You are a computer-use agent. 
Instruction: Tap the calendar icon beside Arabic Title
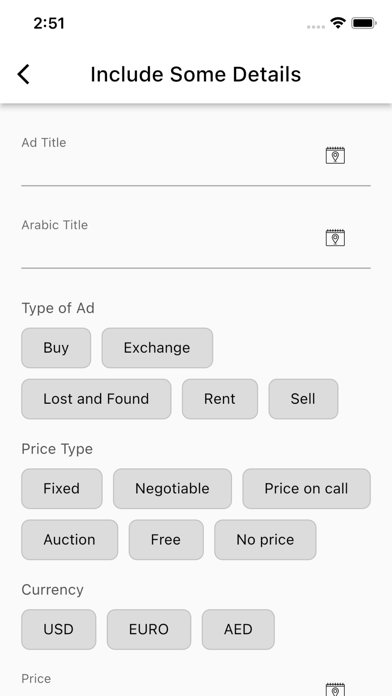335,237
